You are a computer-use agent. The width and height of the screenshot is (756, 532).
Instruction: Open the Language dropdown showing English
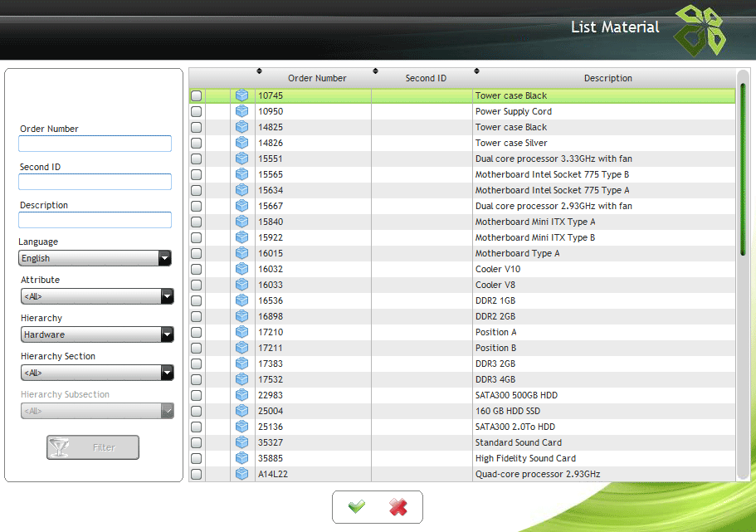coord(95,258)
